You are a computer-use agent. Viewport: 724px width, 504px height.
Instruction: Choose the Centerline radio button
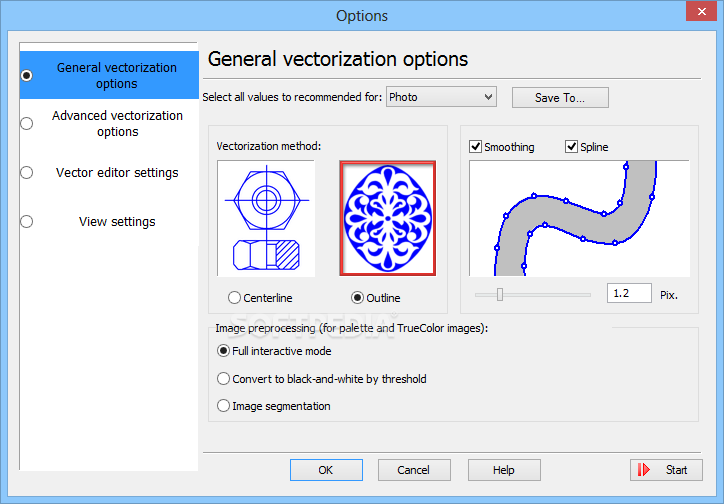click(235, 298)
